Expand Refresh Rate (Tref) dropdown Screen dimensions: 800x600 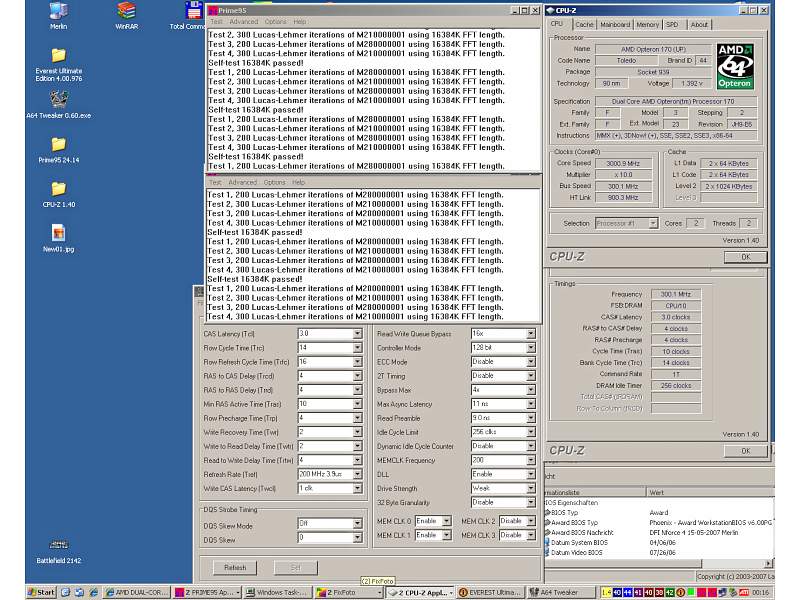coord(357,474)
